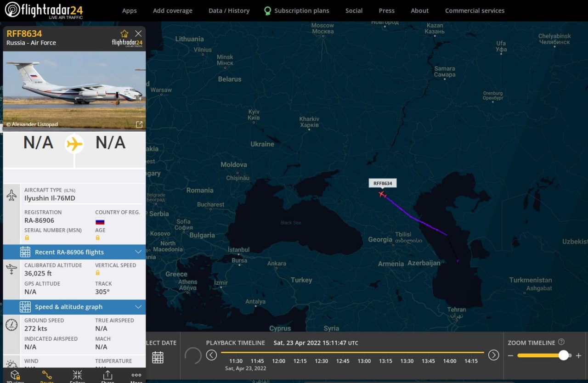Click the 36,025 ft altitude value

(x=38, y=274)
